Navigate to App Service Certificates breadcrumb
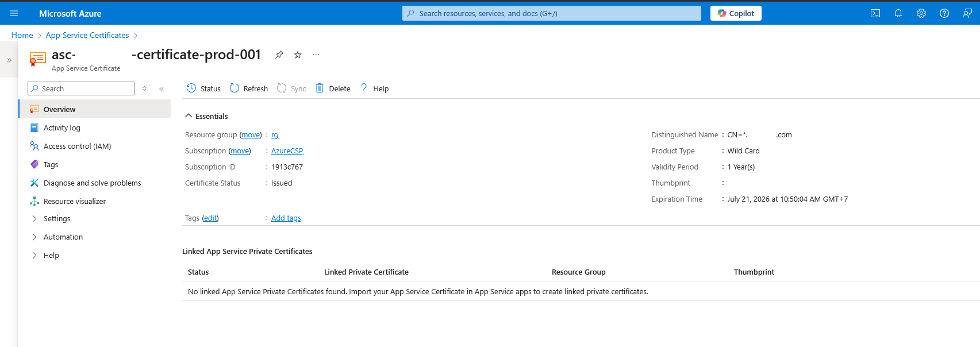The width and height of the screenshot is (980, 347). pos(87,35)
